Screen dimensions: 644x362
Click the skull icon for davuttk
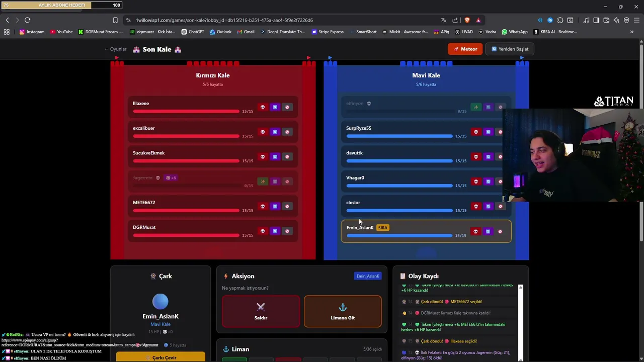point(475,156)
